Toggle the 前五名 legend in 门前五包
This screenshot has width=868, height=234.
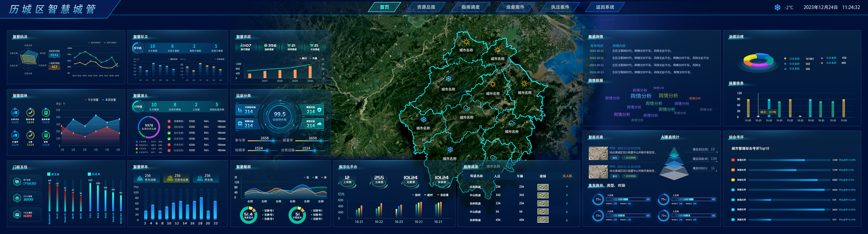click(x=53, y=174)
